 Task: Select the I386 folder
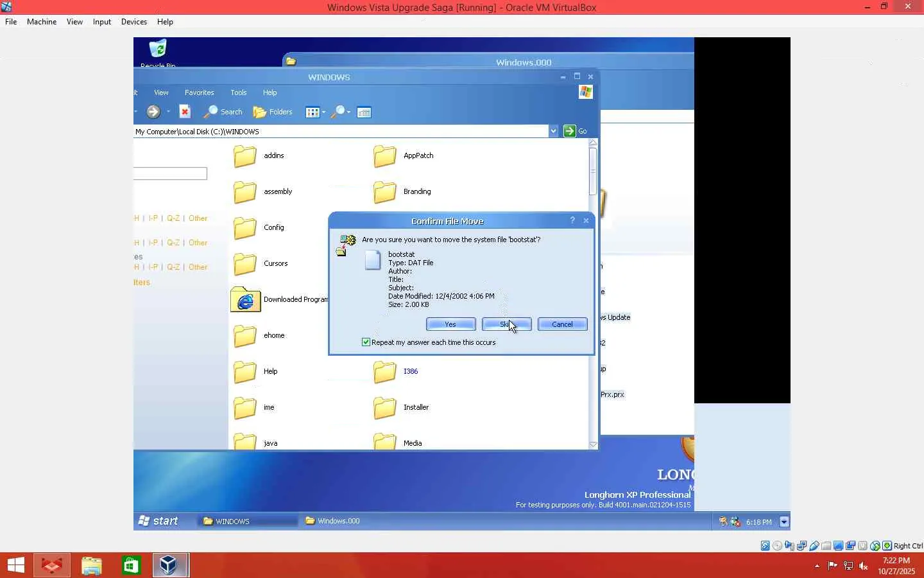pyautogui.click(x=396, y=371)
